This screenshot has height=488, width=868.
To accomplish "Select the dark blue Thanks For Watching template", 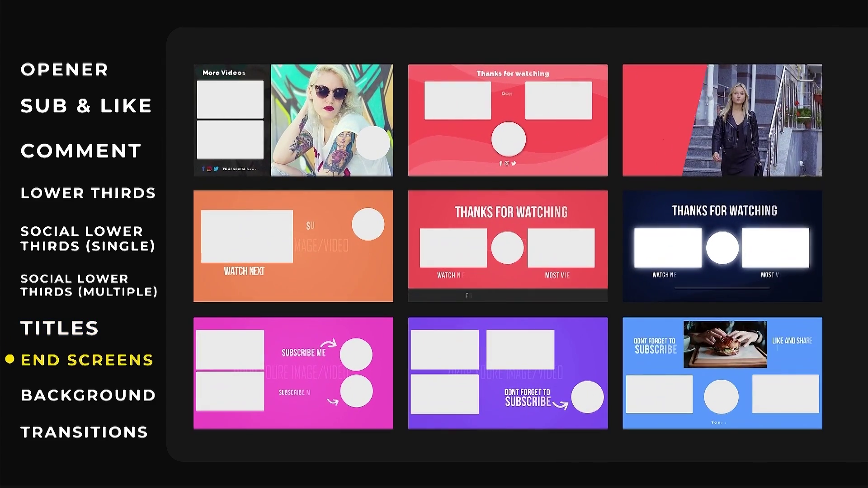I will (x=722, y=246).
